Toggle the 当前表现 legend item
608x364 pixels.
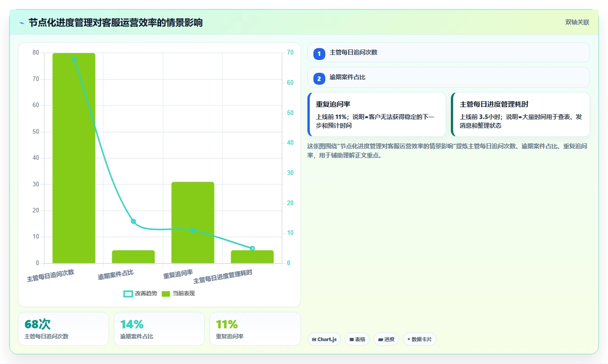click(178, 293)
